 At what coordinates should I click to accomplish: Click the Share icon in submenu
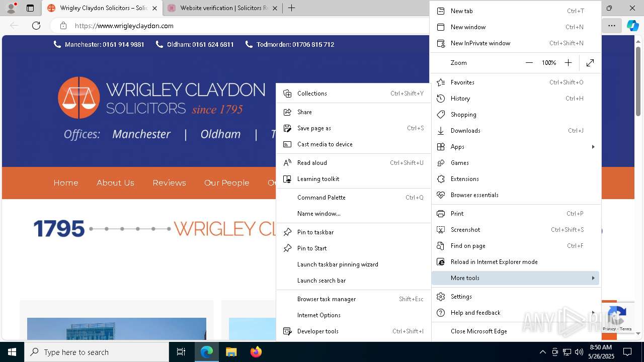click(x=288, y=112)
